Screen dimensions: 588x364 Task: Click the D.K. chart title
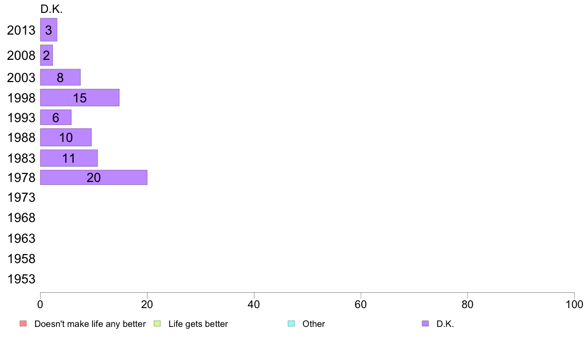[51, 9]
